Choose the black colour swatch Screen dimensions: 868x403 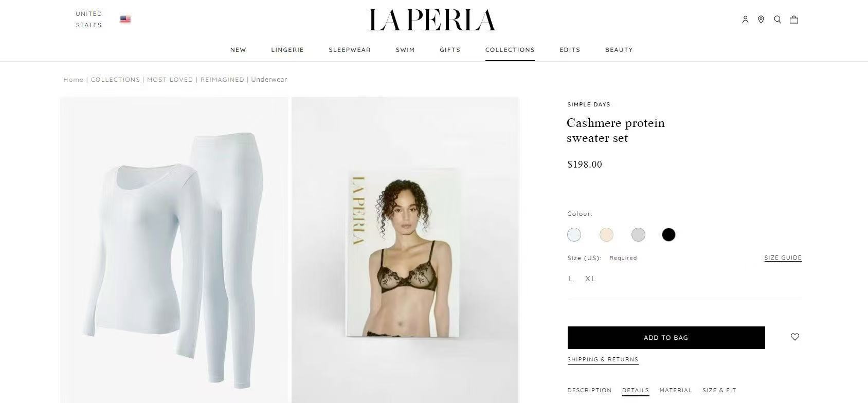668,235
